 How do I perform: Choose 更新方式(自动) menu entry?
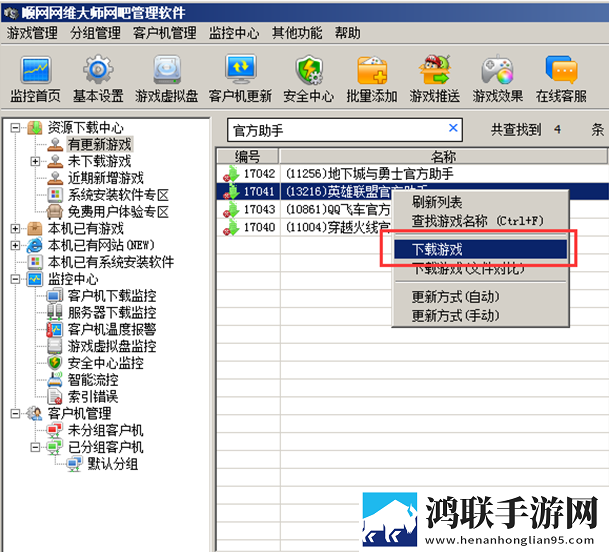point(480,297)
